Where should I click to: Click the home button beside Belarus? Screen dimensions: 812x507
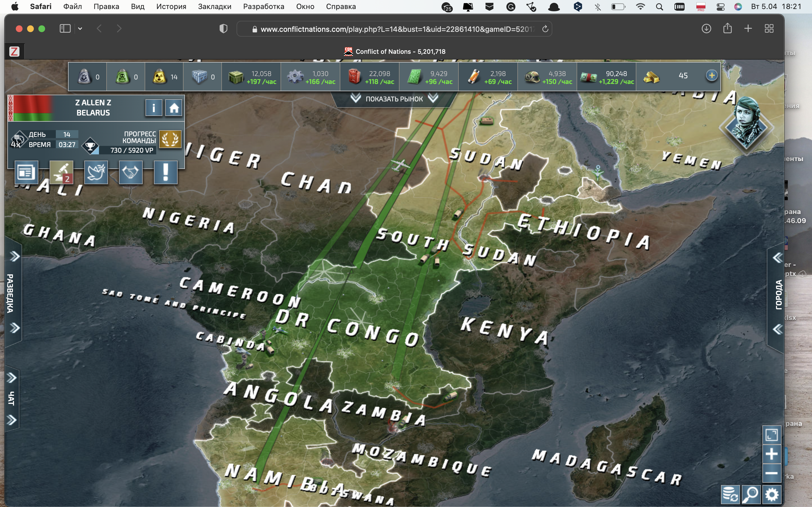pos(173,108)
